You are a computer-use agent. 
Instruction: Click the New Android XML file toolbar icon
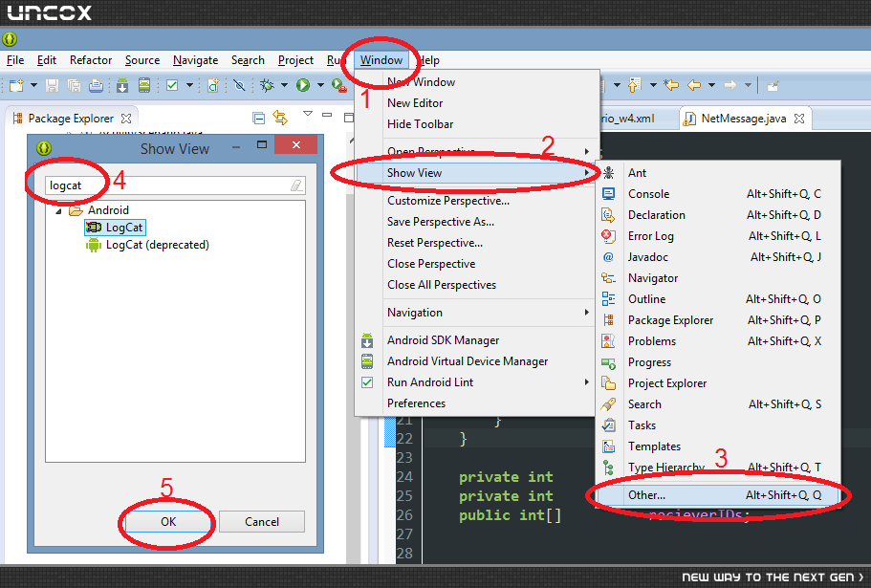coord(213,85)
